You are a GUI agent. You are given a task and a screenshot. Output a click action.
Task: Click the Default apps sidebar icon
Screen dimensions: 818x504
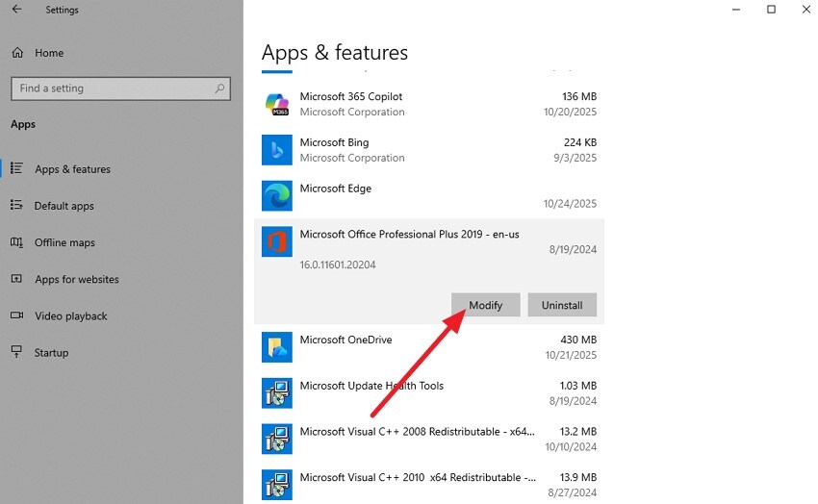pos(16,206)
